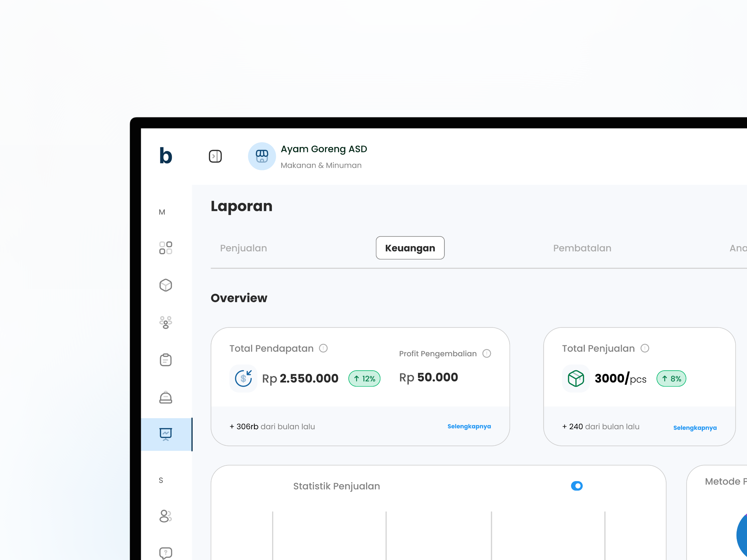Viewport: 747px width, 560px height.
Task: Show info tooltip for Total Penjualan
Action: pyautogui.click(x=645, y=348)
